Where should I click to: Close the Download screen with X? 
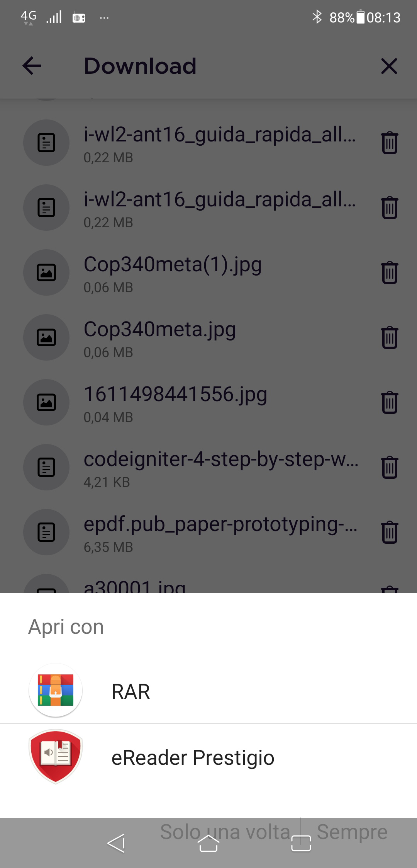click(389, 66)
